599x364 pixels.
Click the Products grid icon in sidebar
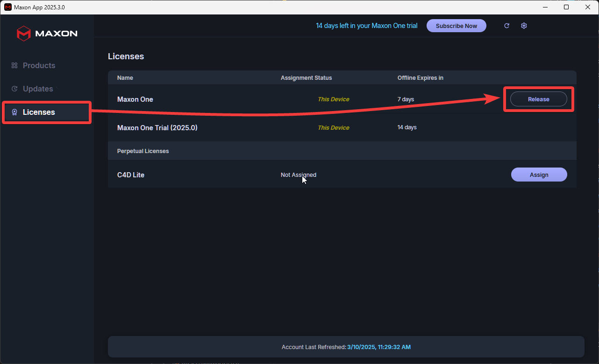coord(14,65)
